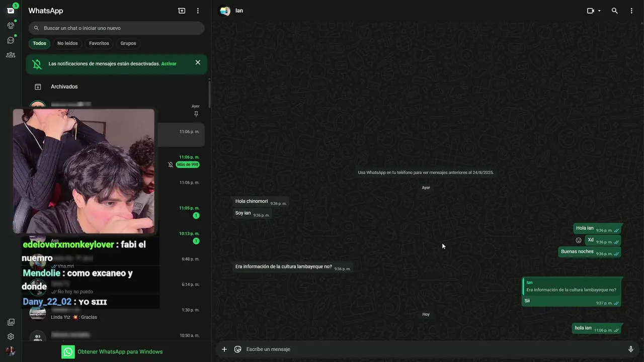Image resolution: width=644 pixels, height=362 pixels.
Task: Click the sent message Hola ian at 9:36
Action: pos(597,228)
